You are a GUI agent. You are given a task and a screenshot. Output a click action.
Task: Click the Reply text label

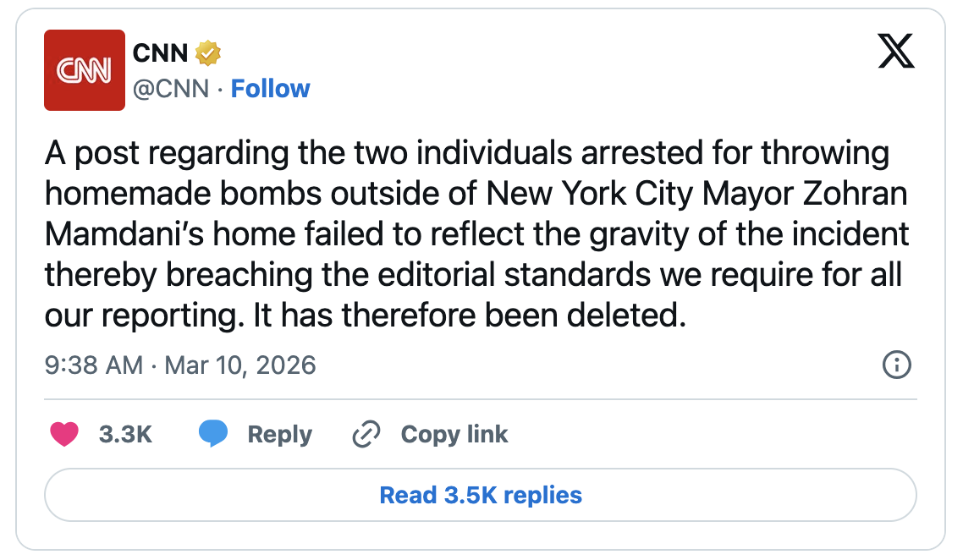279,435
